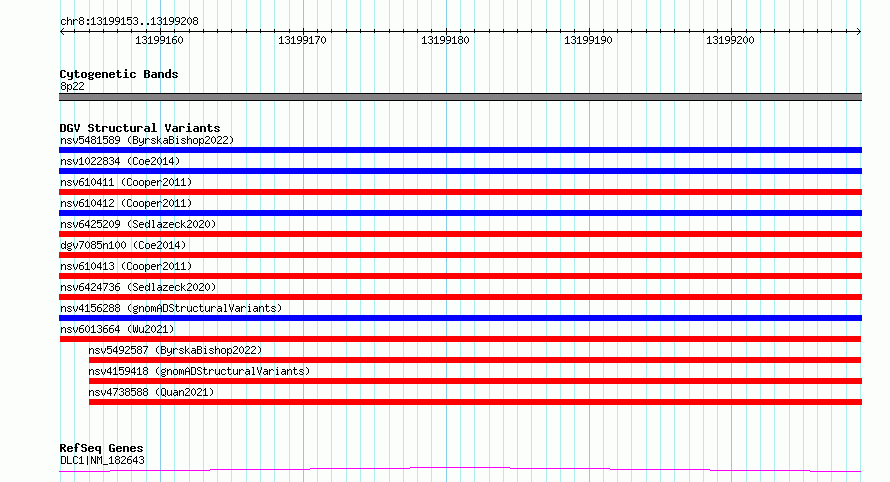Open nsv1022834 (Coe2014) variant label
Image resolution: width=890 pixels, height=482 pixels.
pyautogui.click(x=120, y=161)
